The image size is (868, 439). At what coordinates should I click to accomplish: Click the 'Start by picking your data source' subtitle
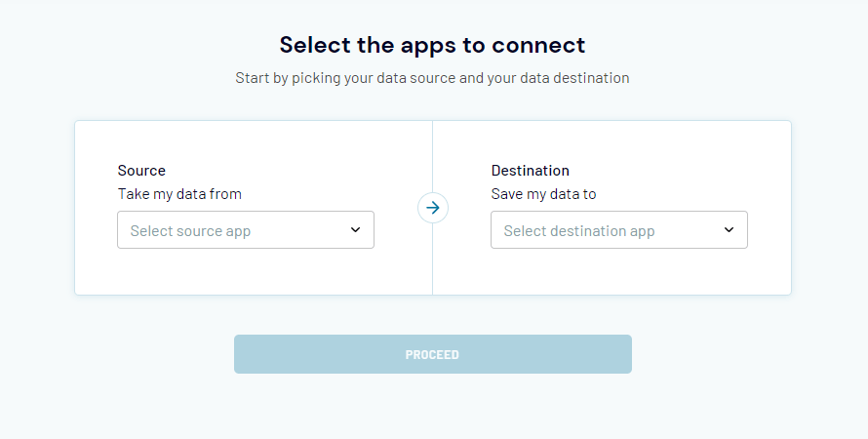[432, 78]
